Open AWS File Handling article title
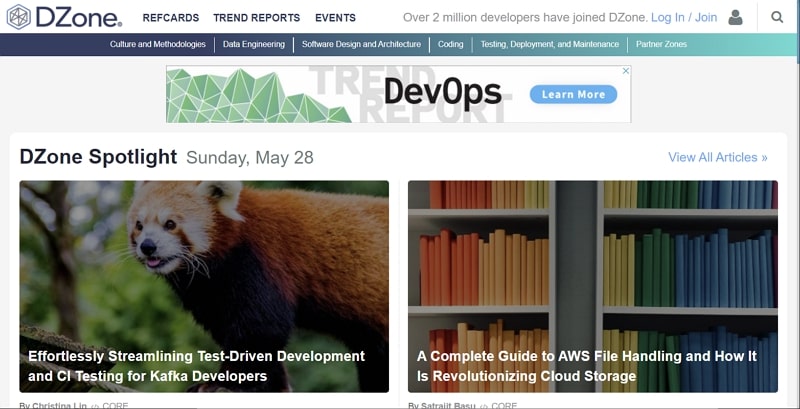Screen dimensions: 800x409 (587, 366)
